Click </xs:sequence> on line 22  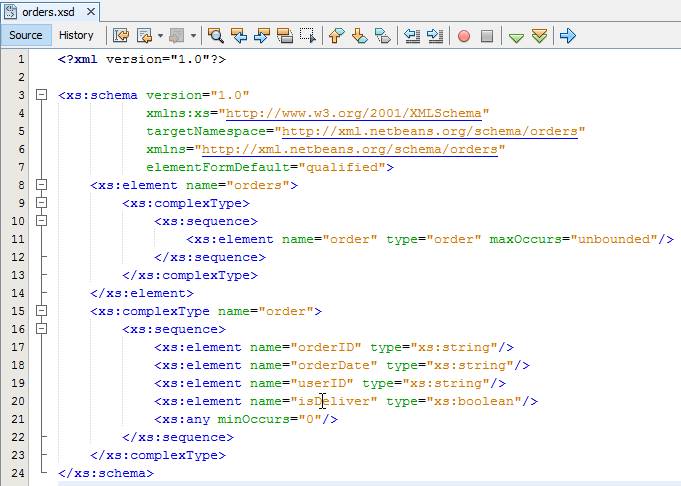point(178,437)
